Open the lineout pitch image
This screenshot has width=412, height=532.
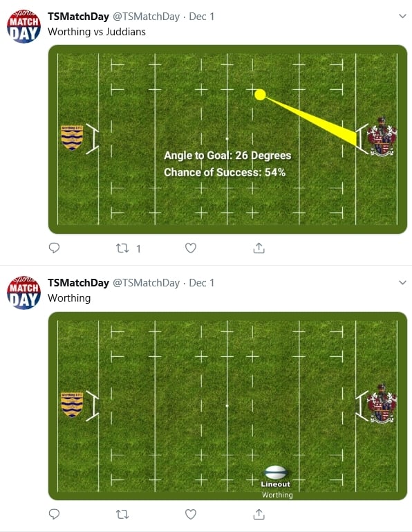(227, 406)
